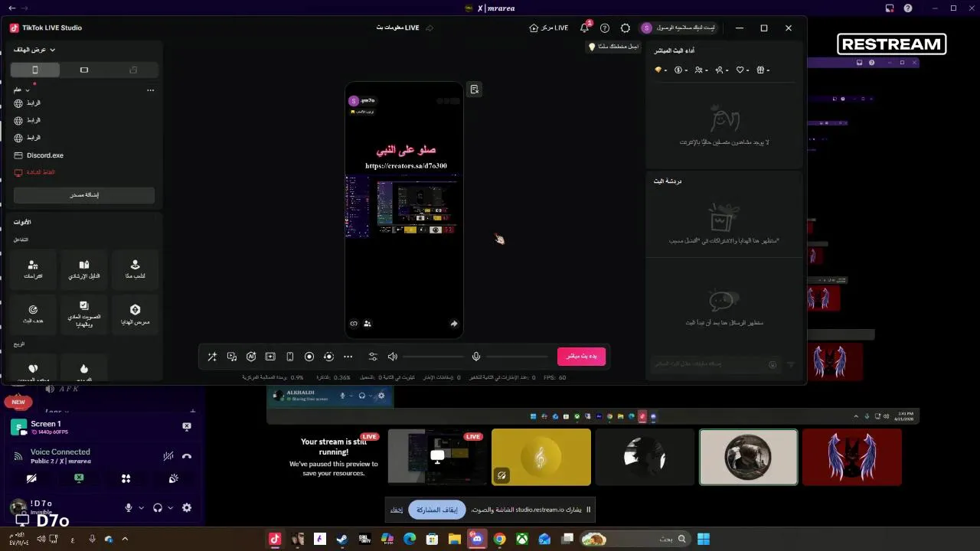Screen dimensions: 980x551
Task: Click the phone icon in bottom toolbar
Action: click(290, 357)
